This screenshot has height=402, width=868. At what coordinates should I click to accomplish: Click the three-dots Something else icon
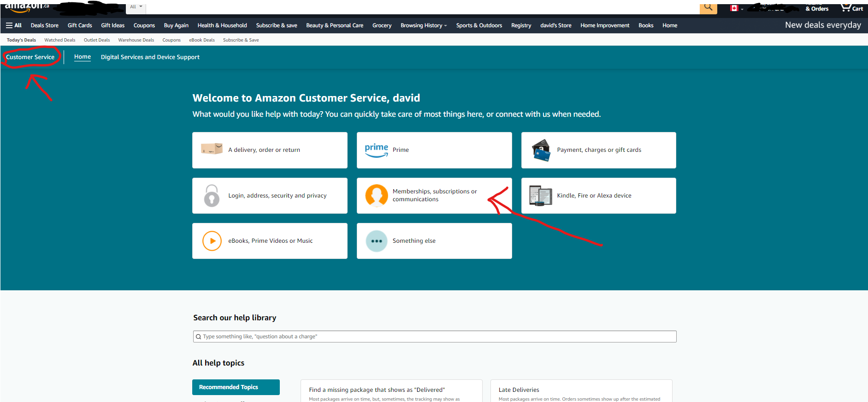[x=377, y=241]
